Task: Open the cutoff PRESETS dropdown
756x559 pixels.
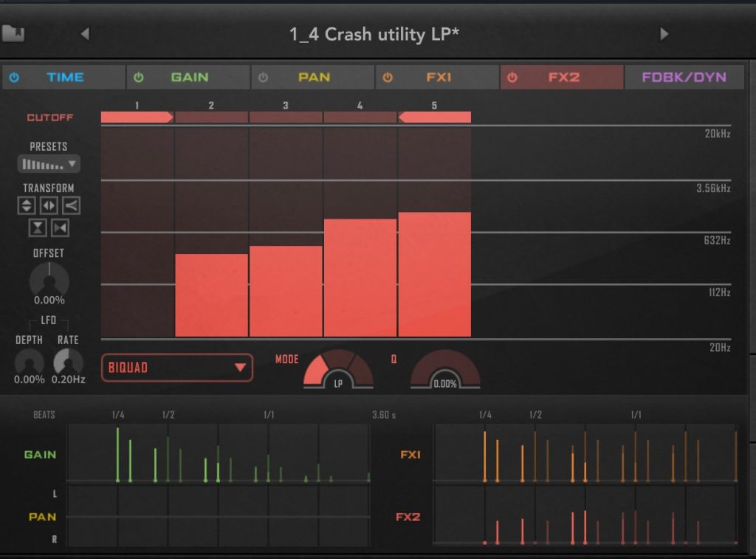Action: pyautogui.click(x=49, y=164)
